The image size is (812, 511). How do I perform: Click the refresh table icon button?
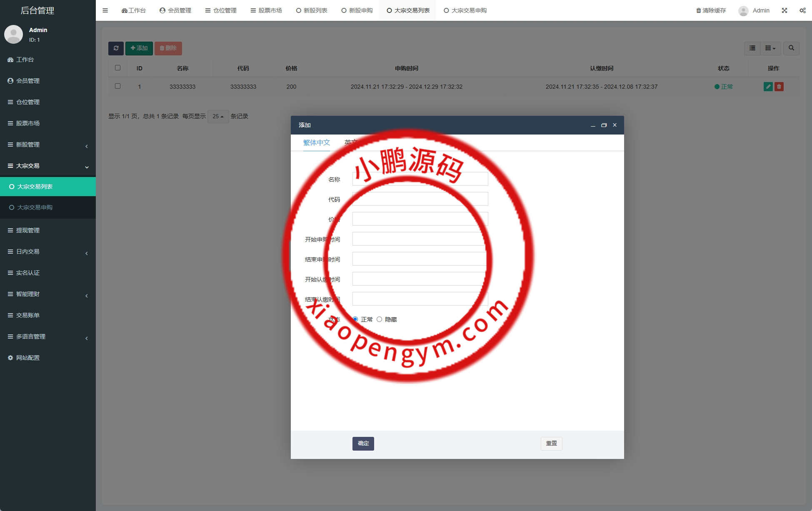pos(116,48)
